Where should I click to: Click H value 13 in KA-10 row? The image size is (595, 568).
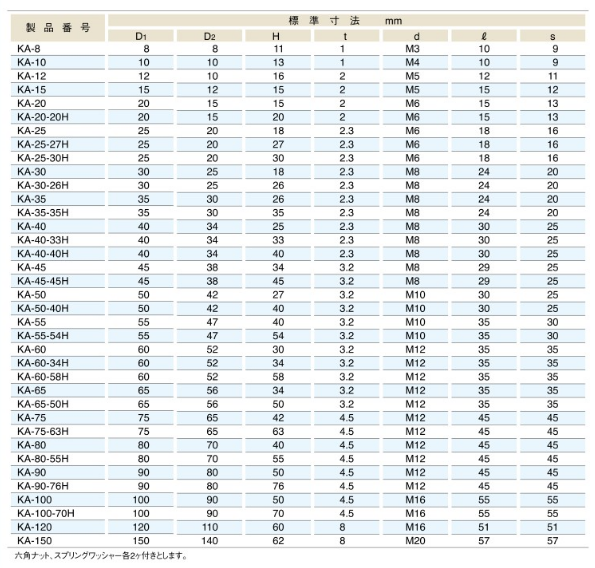point(278,63)
